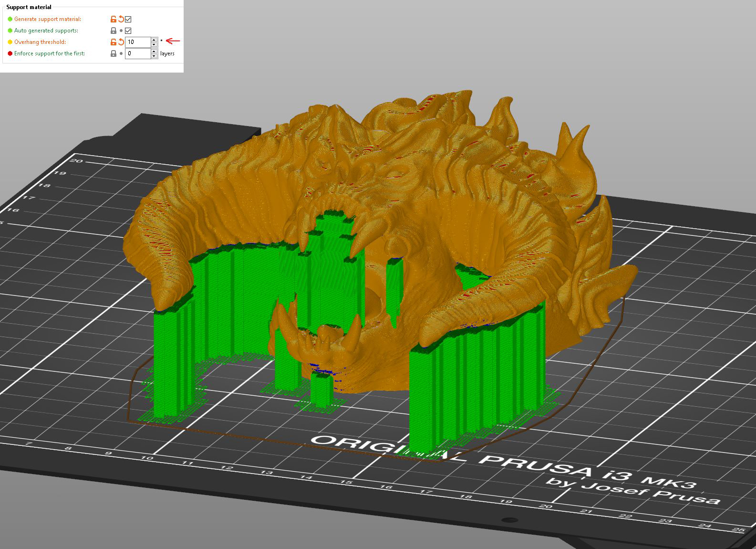The height and width of the screenshot is (549, 756).
Task: Click the Enforce support layers value field
Action: (x=138, y=53)
